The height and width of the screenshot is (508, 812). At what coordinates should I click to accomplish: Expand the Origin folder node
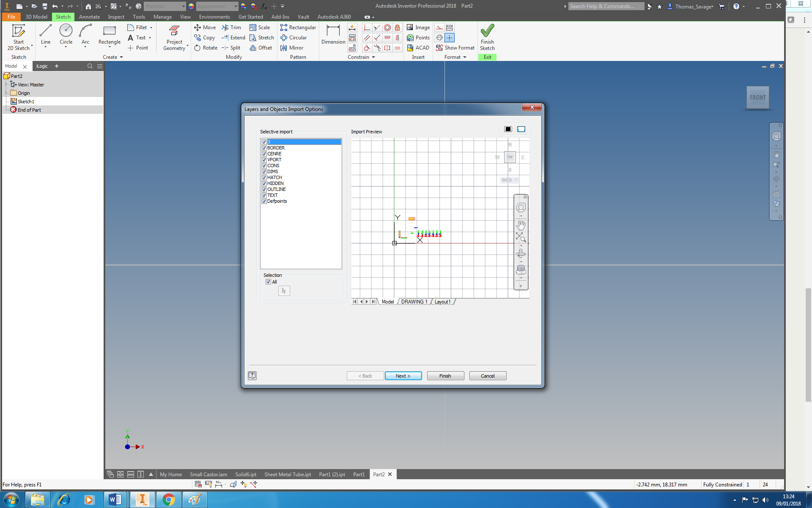click(6, 93)
